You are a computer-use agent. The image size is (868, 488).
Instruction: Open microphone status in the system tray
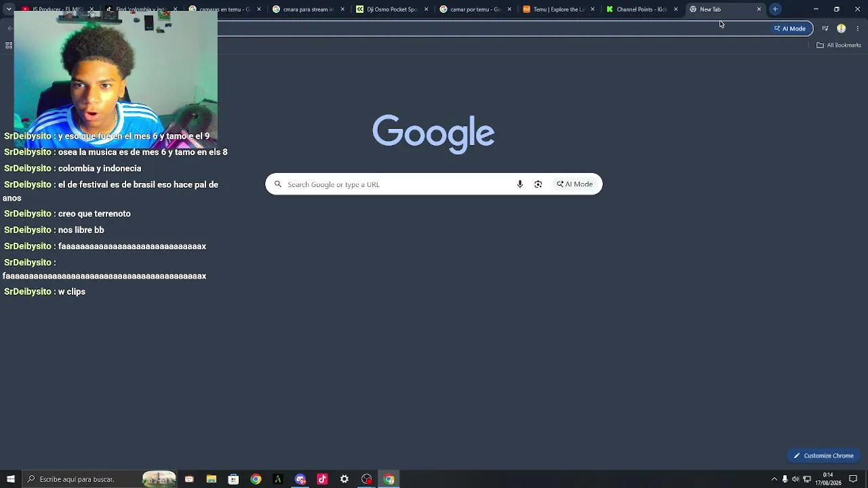point(785,479)
